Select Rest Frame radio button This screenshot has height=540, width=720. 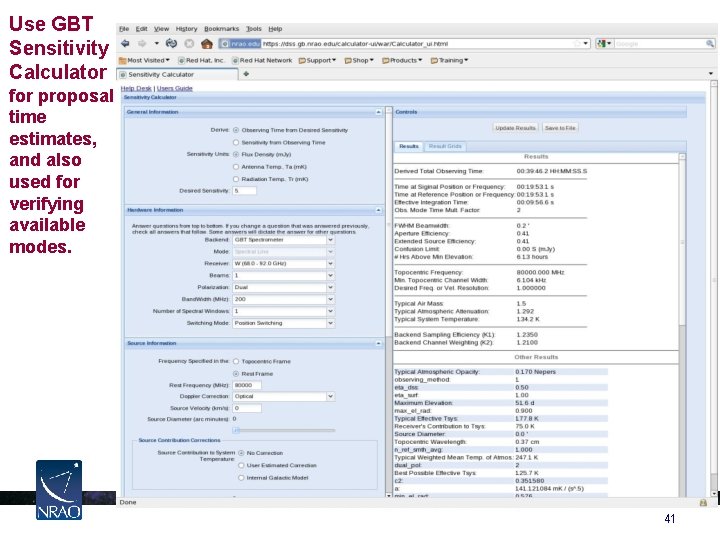pos(236,374)
